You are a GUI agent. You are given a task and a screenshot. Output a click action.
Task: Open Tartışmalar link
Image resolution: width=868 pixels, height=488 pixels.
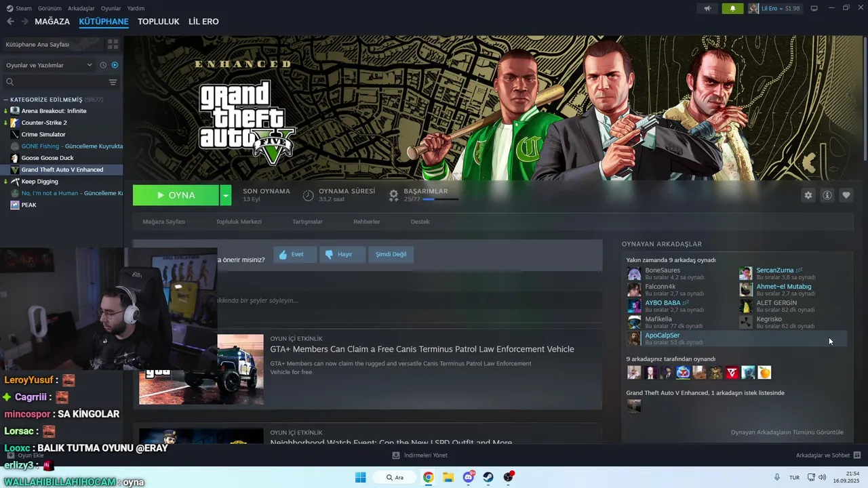coord(307,222)
